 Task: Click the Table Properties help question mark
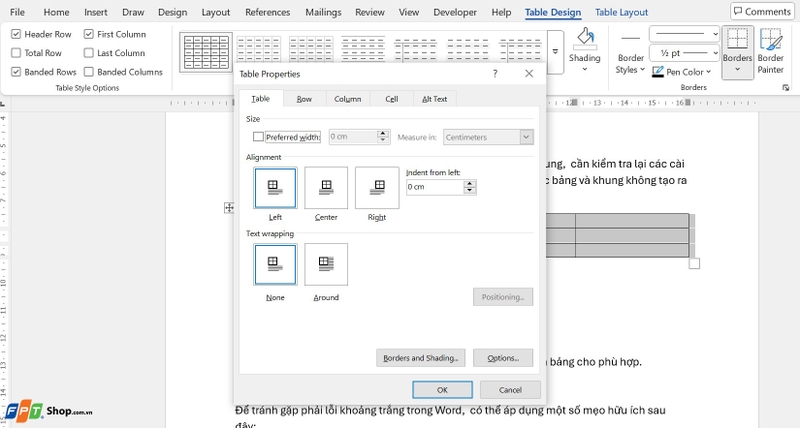point(495,74)
